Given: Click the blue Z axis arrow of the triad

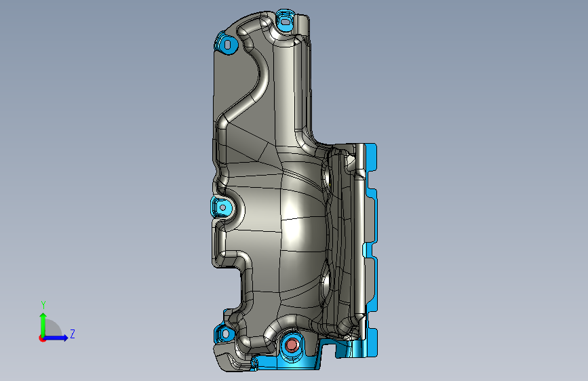Looking at the screenshot, I should [x=56, y=338].
